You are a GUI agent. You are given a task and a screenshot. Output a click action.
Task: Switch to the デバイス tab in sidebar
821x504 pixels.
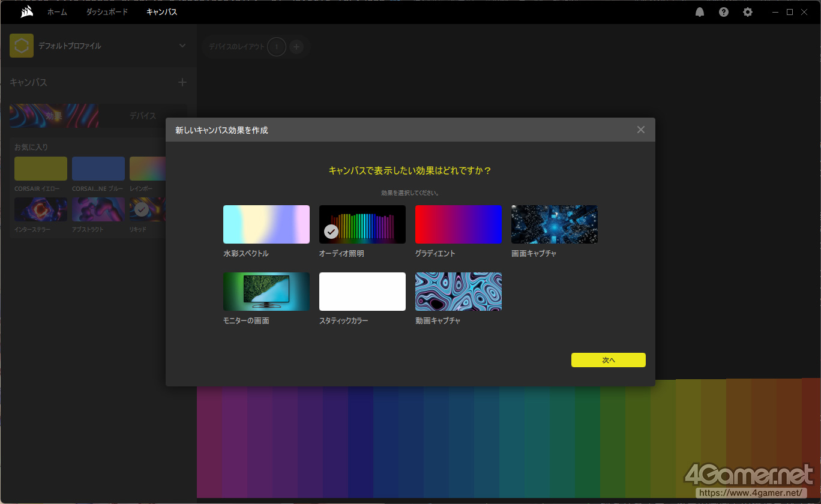click(143, 116)
